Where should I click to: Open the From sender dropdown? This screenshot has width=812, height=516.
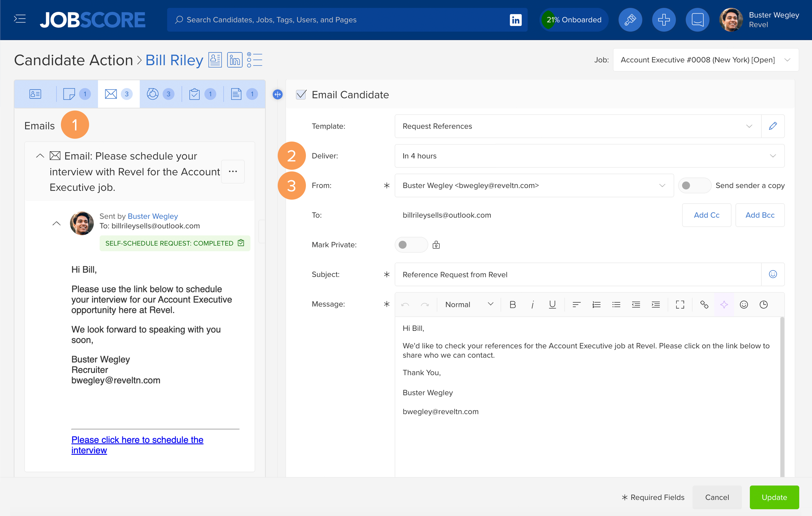(x=534, y=186)
